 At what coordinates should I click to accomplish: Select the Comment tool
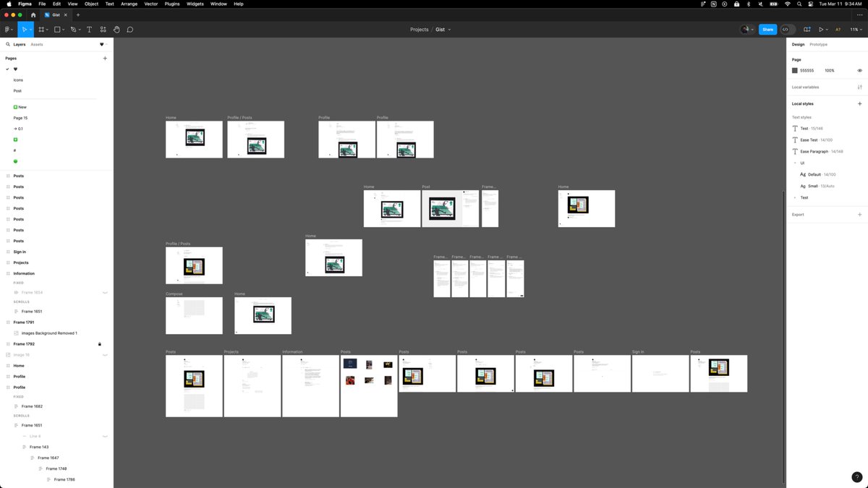coord(130,30)
